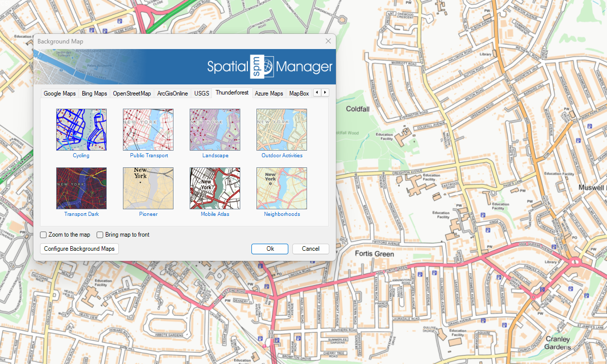Confirm with the Ok button

click(x=270, y=249)
